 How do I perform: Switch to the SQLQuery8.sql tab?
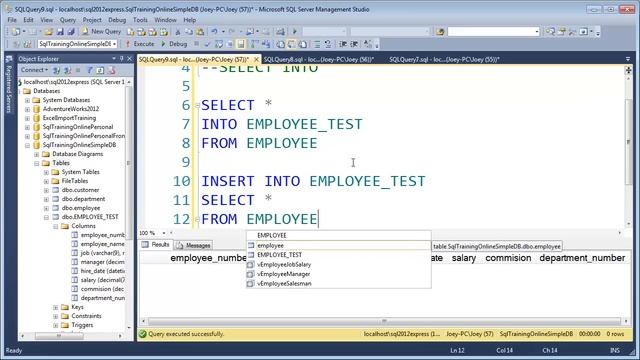point(319,59)
